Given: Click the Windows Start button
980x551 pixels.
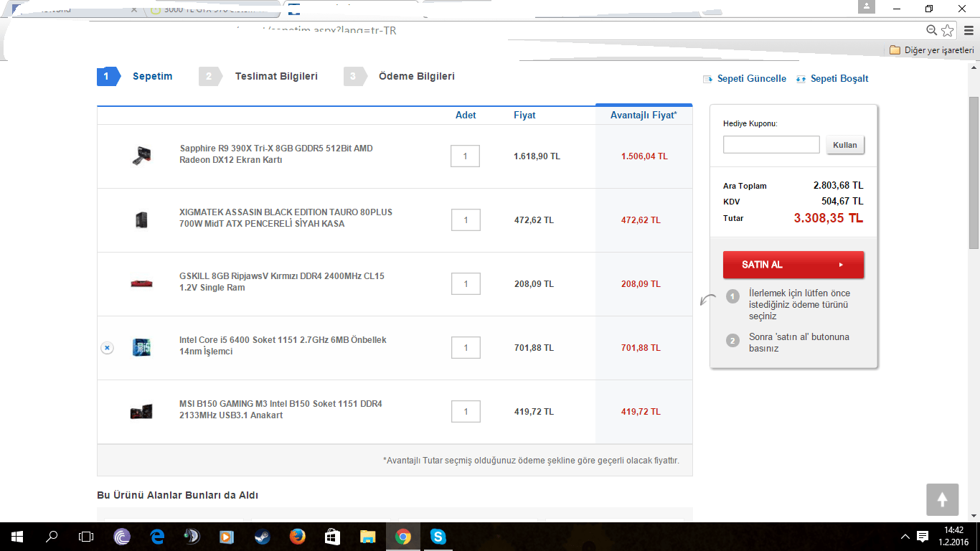Looking at the screenshot, I should [x=15, y=536].
